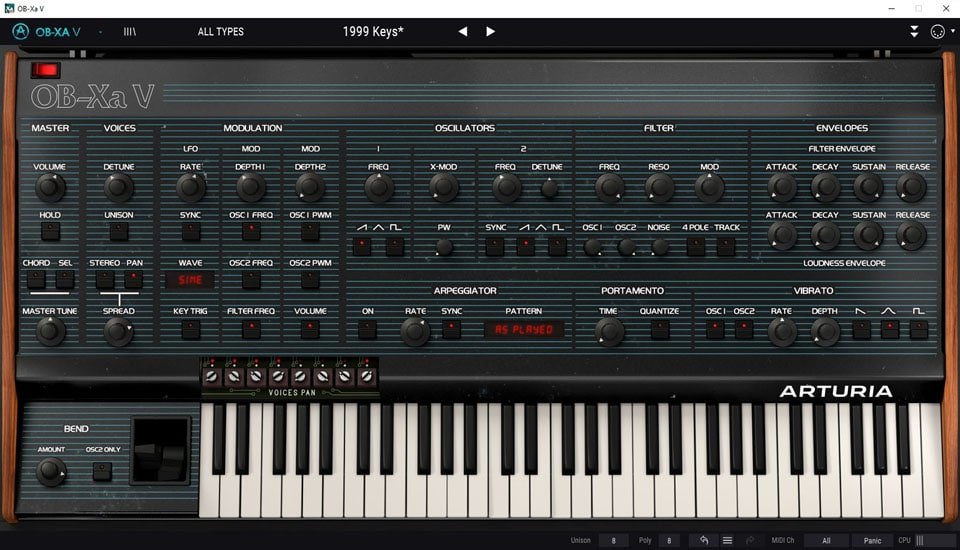This screenshot has height=550, width=960.
Task: Toggle the filter 4 POLE button
Action: click(x=696, y=246)
